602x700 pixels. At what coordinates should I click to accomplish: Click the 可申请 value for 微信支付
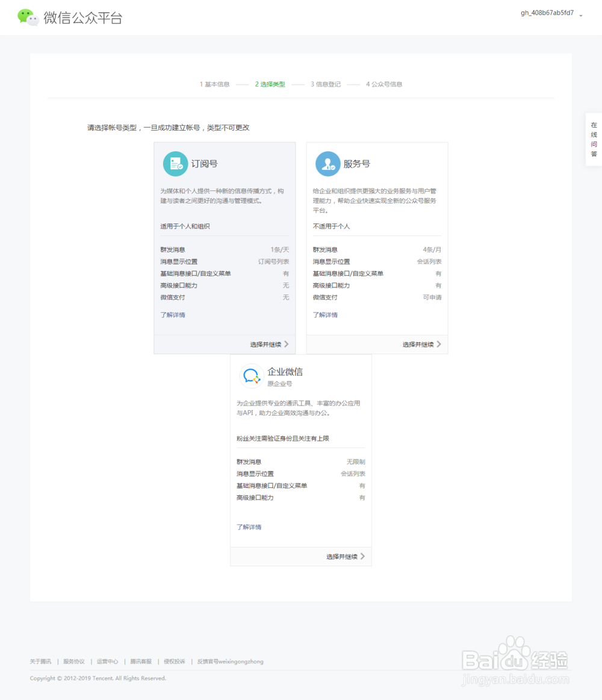(432, 298)
